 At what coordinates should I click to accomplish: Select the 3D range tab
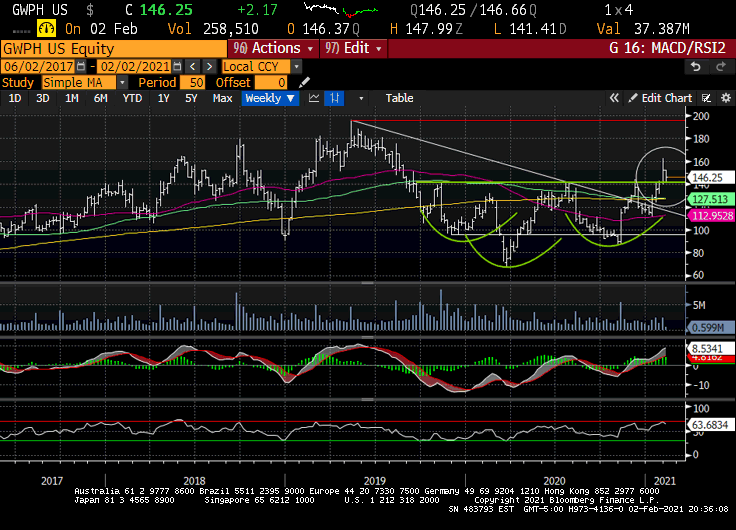43,98
